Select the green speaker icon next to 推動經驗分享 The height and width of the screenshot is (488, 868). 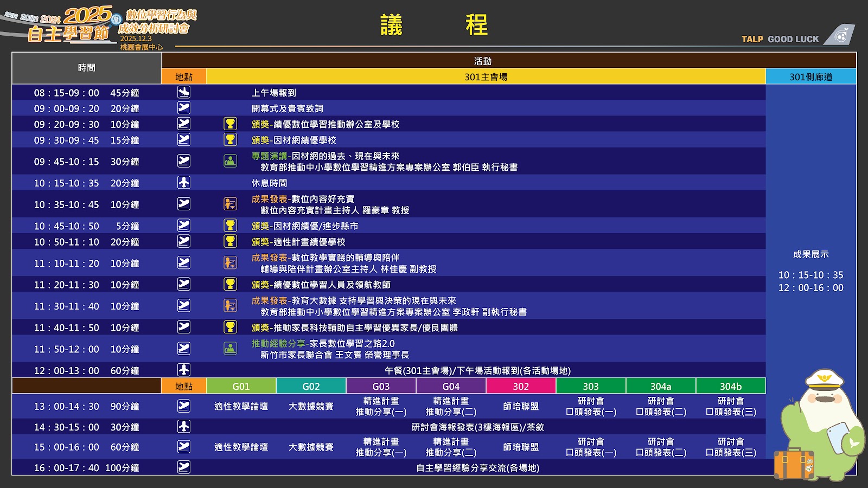pos(229,347)
